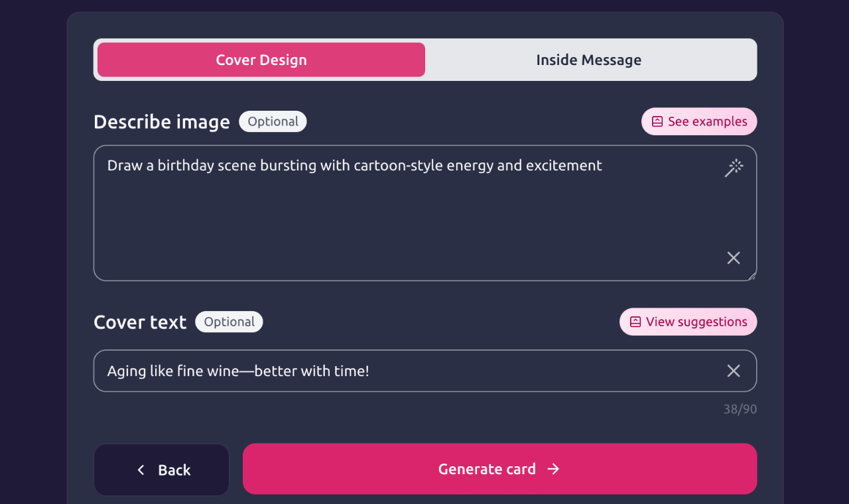This screenshot has height=504, width=849.
Task: Open See examples for image descriptions
Action: (698, 121)
